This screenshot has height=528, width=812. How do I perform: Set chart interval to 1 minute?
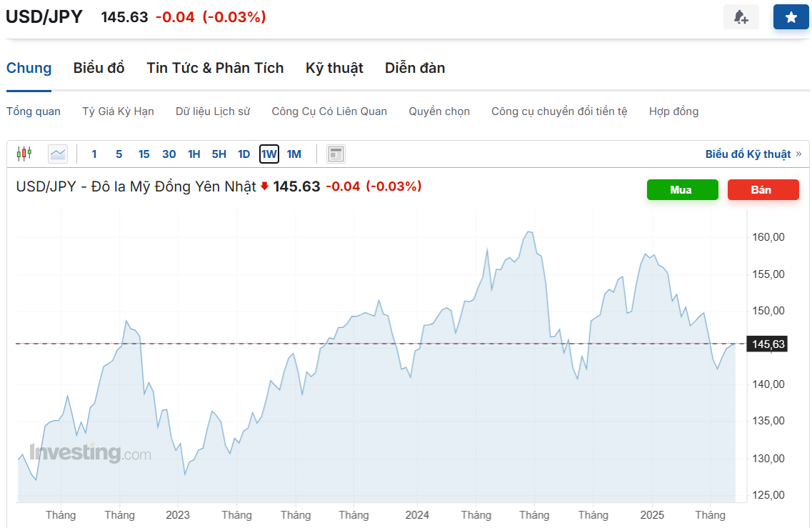tap(94, 154)
